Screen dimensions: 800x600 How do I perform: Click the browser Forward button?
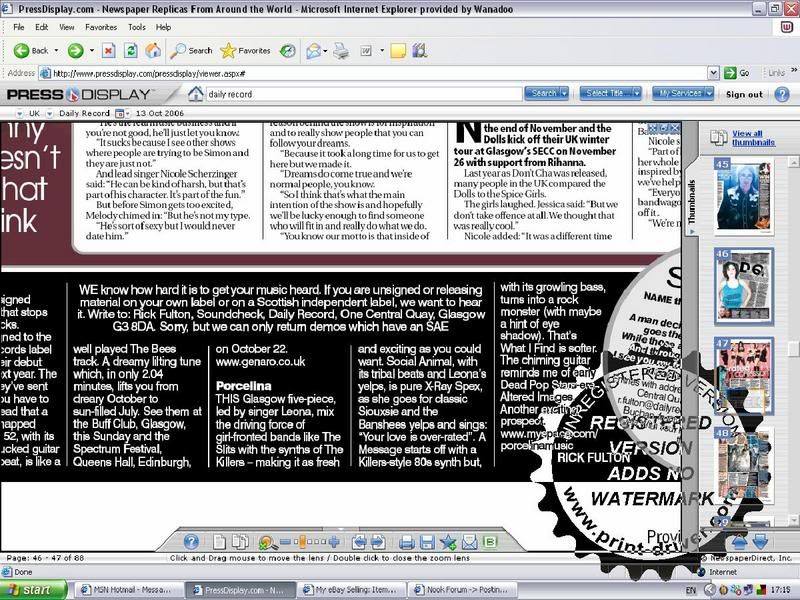tap(76, 51)
